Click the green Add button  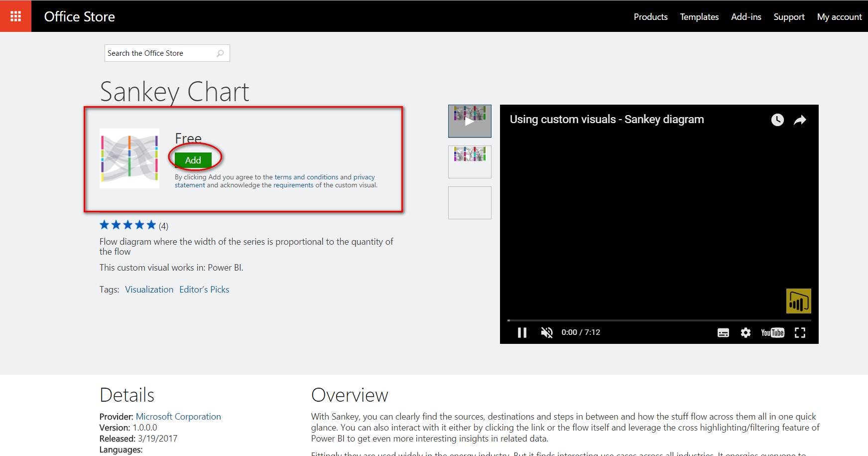coord(193,160)
